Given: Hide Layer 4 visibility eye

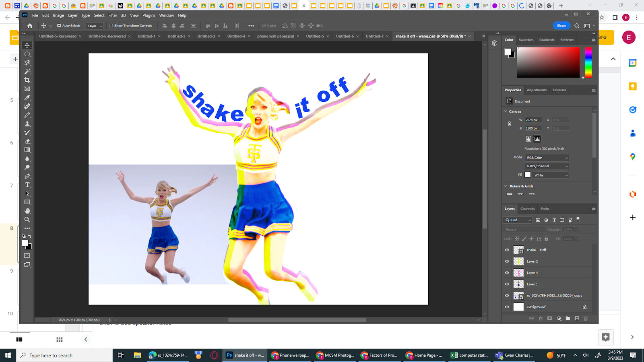Looking at the screenshot, I should click(x=507, y=273).
